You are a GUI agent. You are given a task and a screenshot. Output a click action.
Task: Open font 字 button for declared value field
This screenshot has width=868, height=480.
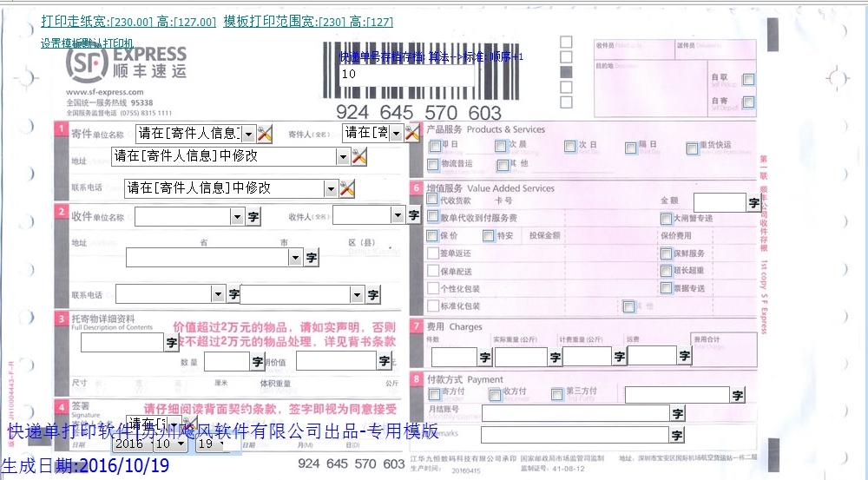click(x=385, y=361)
